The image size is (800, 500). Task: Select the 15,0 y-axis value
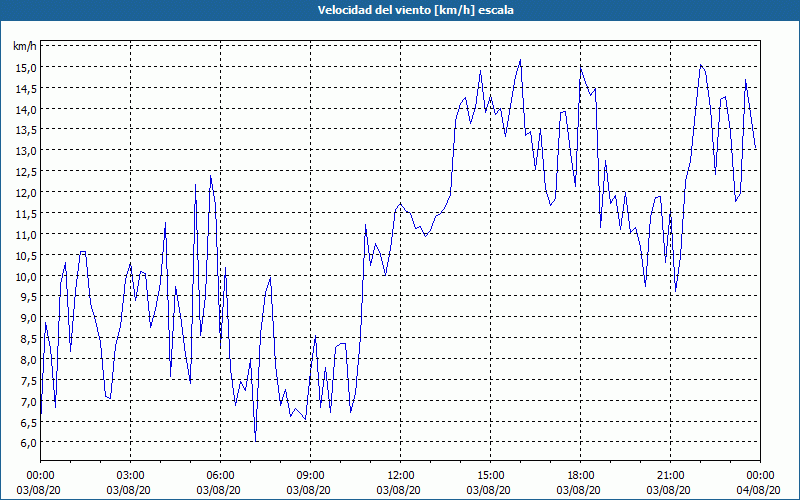click(x=25, y=67)
